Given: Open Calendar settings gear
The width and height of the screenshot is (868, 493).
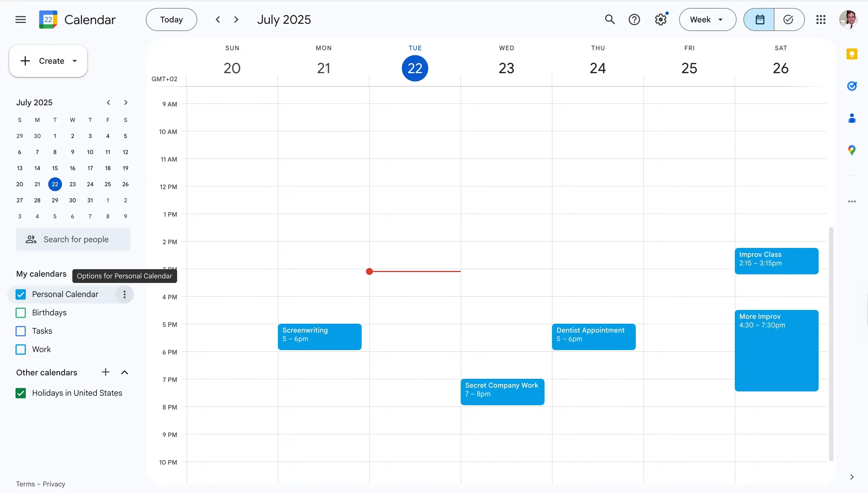Looking at the screenshot, I should click(x=660, y=19).
